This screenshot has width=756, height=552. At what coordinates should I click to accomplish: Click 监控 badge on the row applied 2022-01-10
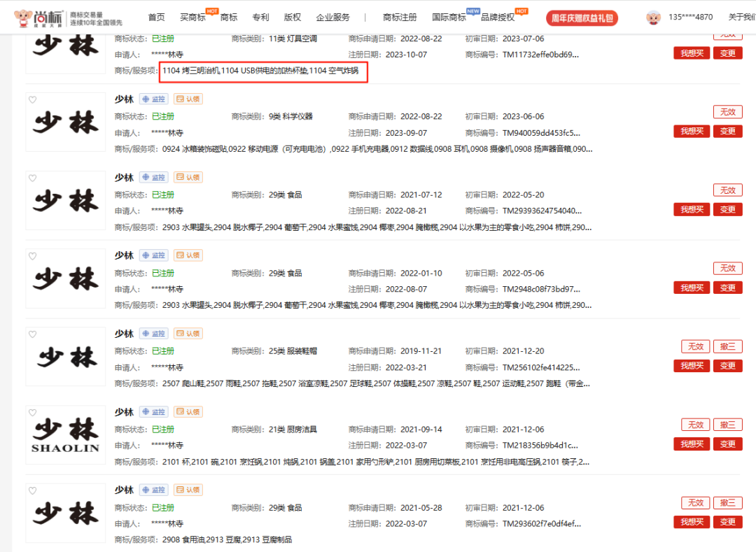pos(154,255)
